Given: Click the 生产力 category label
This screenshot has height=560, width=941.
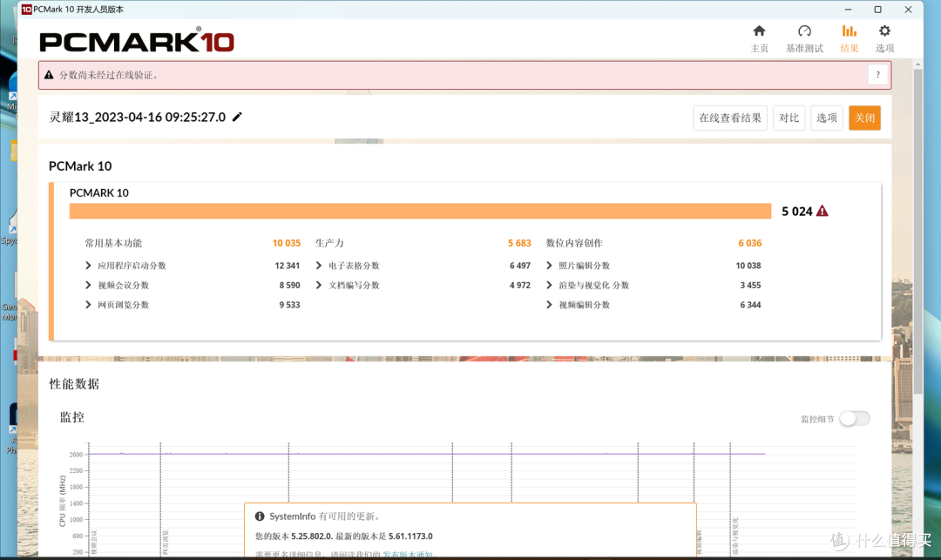Looking at the screenshot, I should click(x=329, y=243).
